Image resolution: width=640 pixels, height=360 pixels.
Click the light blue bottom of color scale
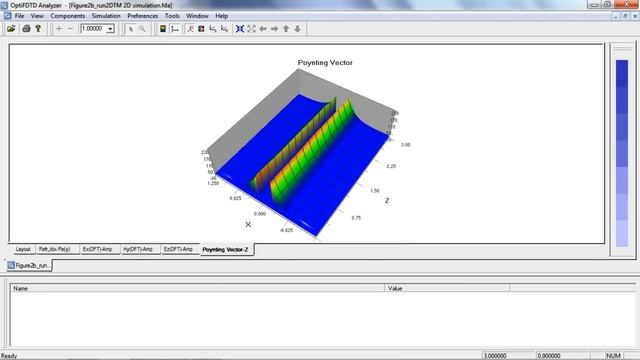[622, 233]
